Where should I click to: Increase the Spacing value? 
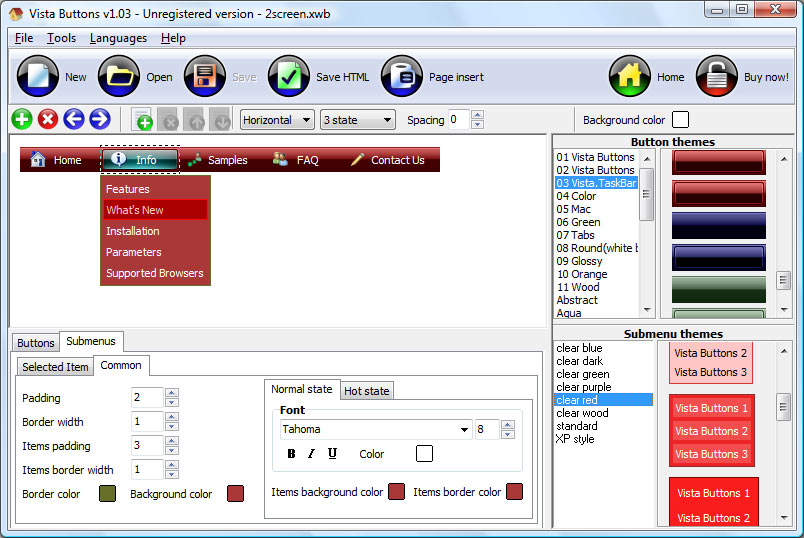[x=477, y=115]
